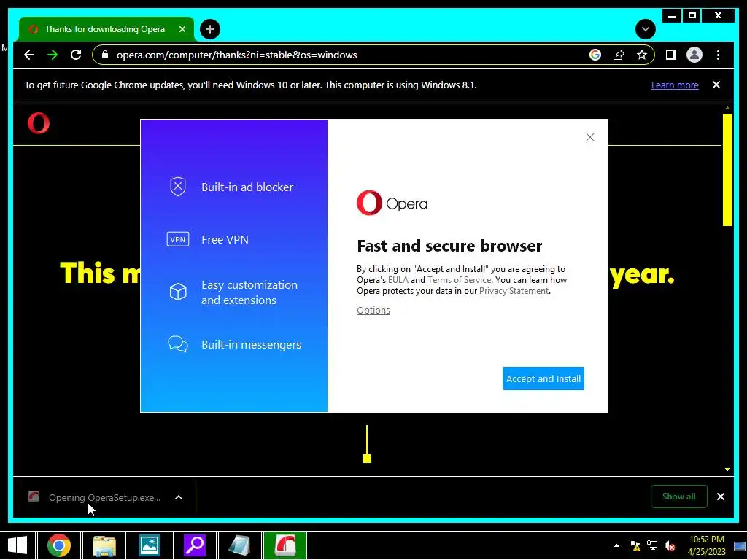
Task: Open the tab search dropdown arrow
Action: (x=646, y=29)
